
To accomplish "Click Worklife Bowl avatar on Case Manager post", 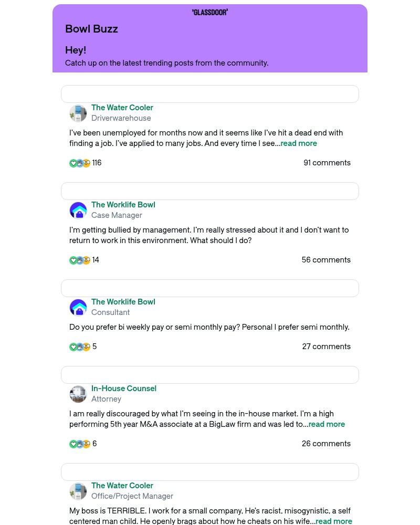I will (x=78, y=211).
